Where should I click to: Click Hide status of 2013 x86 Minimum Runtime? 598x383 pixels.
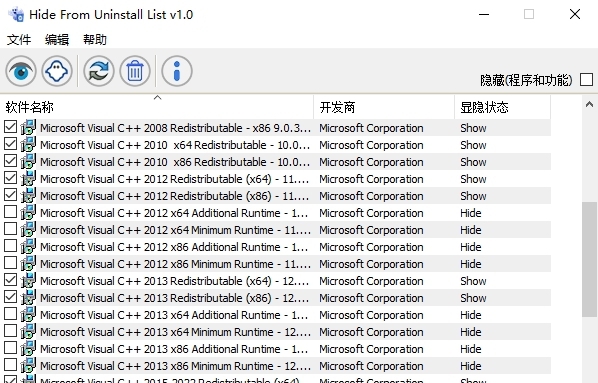point(471,366)
